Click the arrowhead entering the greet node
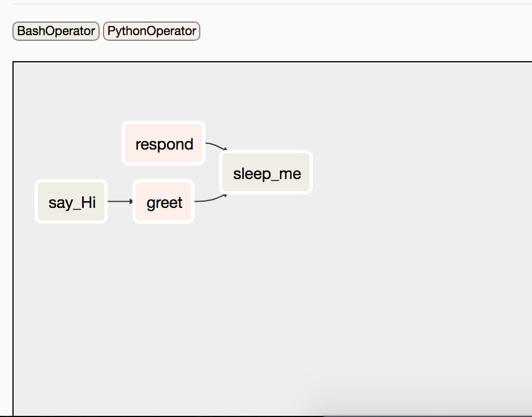Screen dimensions: 532x417 point(131,201)
